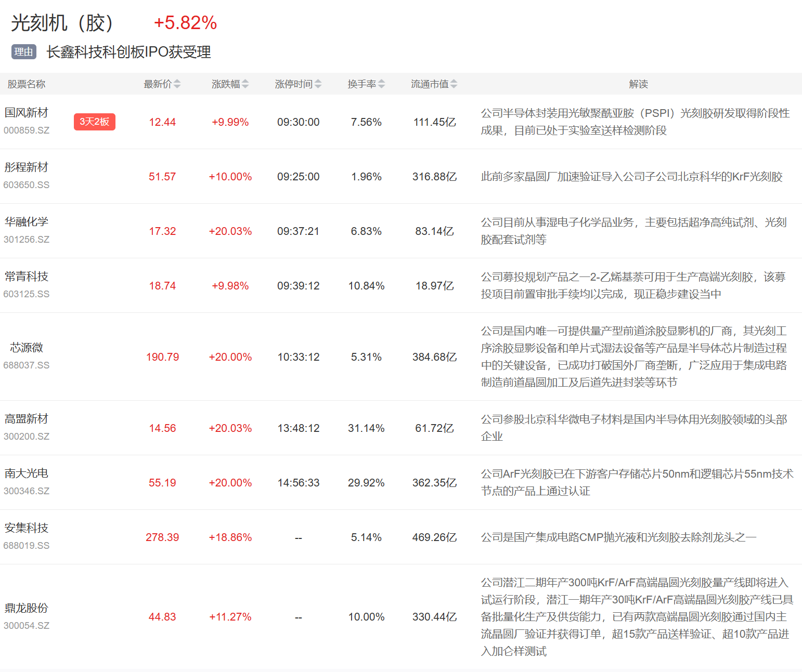Click the 解读 column header
802x672 pixels.
[x=638, y=84]
